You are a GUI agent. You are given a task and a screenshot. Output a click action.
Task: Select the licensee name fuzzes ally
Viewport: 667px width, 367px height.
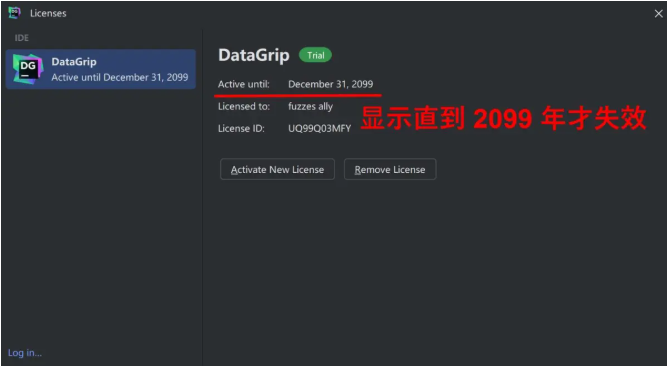coord(311,106)
